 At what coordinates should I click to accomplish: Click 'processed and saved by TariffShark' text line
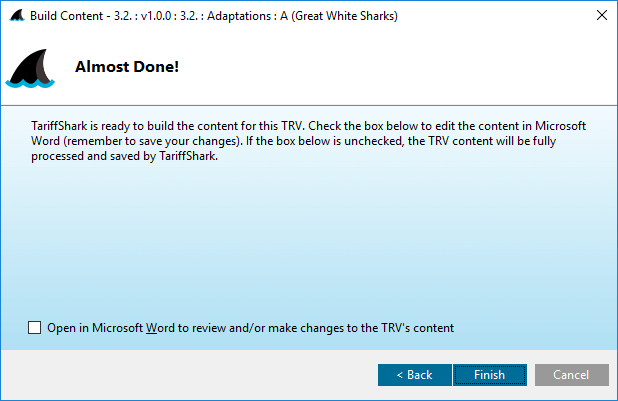point(125,156)
